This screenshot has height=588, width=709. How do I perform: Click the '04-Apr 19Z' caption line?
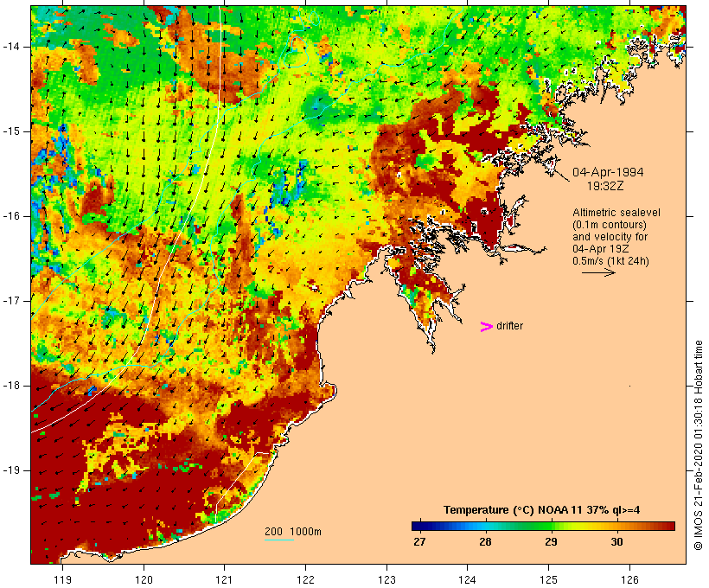600,249
